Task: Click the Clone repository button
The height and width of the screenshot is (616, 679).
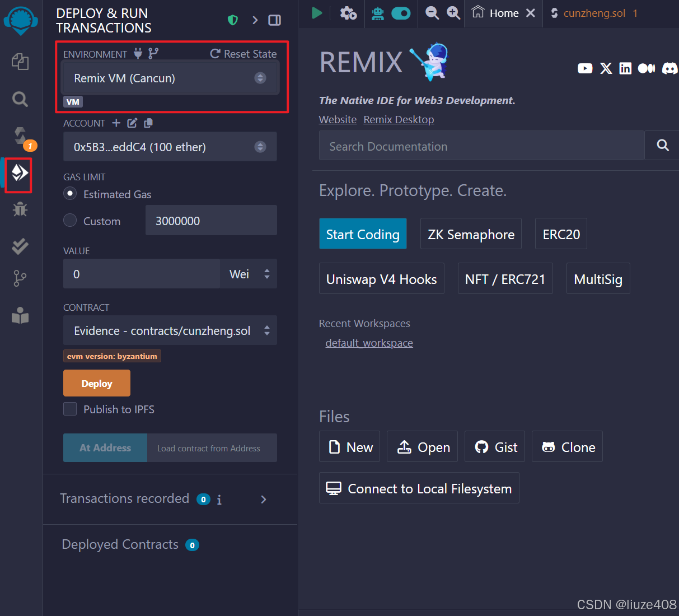Action: coord(567,446)
